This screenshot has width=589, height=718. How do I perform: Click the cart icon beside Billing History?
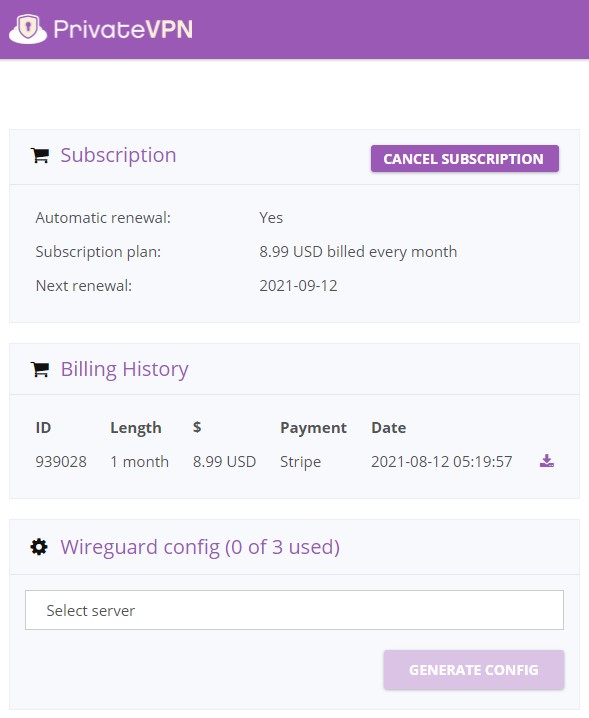pos(40,370)
